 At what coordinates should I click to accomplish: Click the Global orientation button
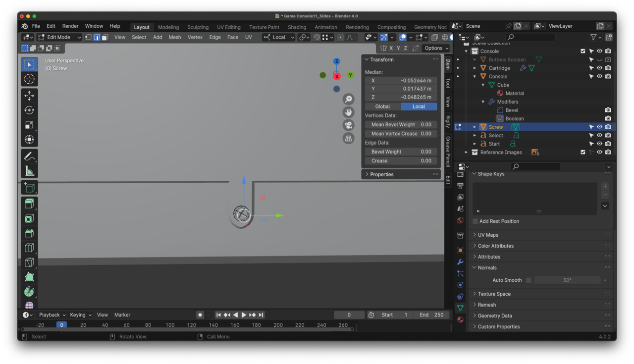point(382,106)
